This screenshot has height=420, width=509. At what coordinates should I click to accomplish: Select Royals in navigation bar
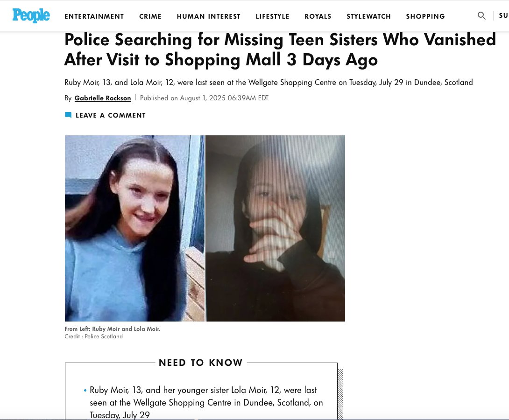pyautogui.click(x=318, y=16)
